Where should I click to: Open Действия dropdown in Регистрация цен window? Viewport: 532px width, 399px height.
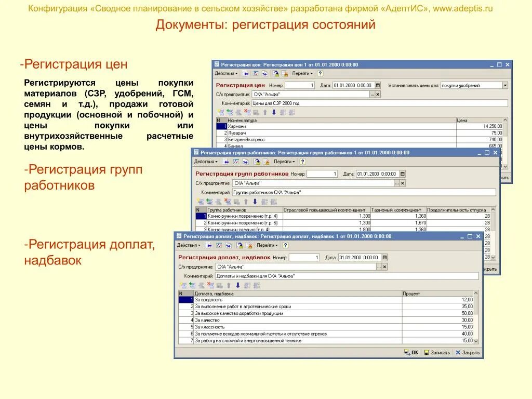pyautogui.click(x=225, y=73)
